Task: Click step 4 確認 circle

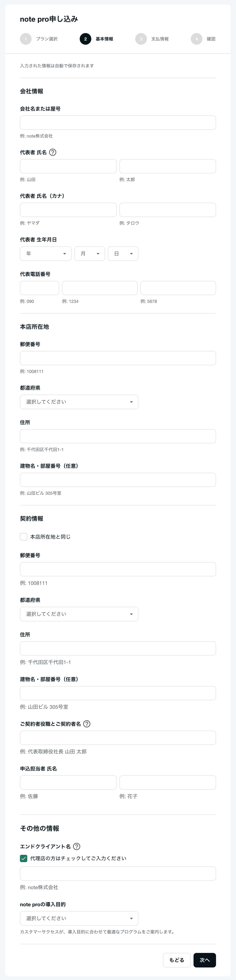Action: coord(196,39)
